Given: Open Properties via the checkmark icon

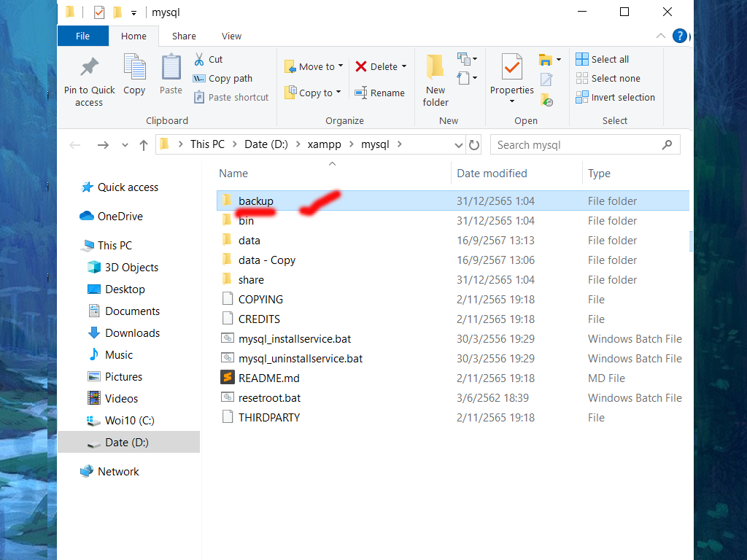Looking at the screenshot, I should (511, 68).
